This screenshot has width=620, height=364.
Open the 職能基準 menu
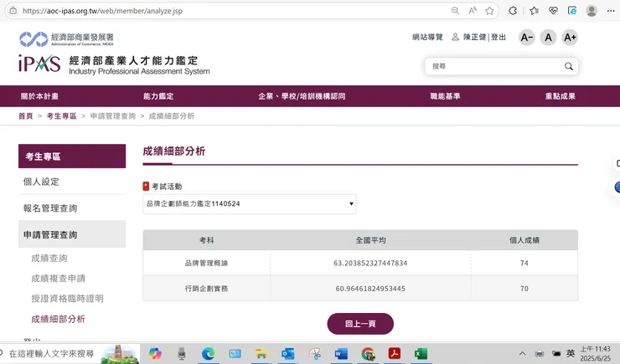pos(445,96)
